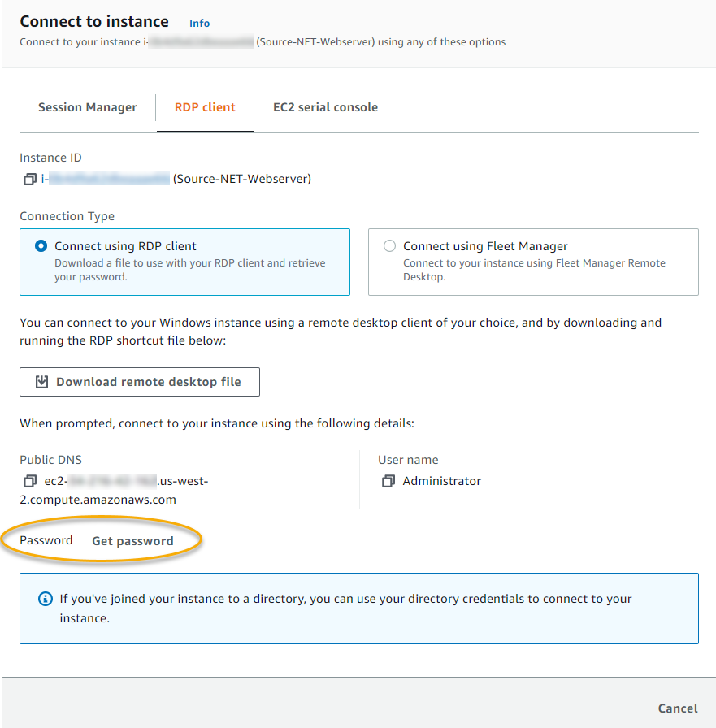The width and height of the screenshot is (716, 728).
Task: Click the Administrator user name text
Action: [x=442, y=481]
